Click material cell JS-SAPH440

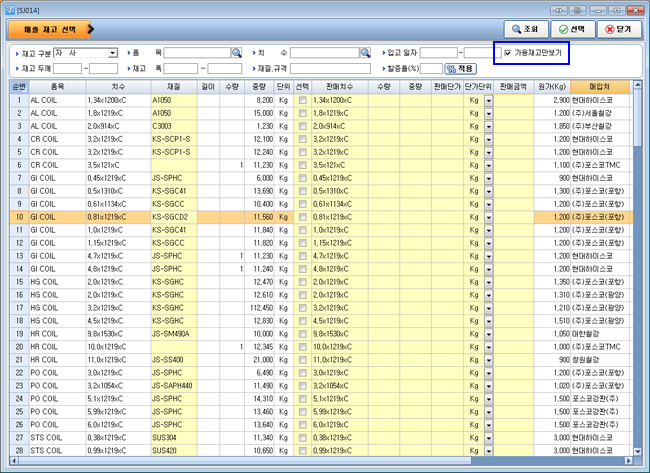click(174, 386)
